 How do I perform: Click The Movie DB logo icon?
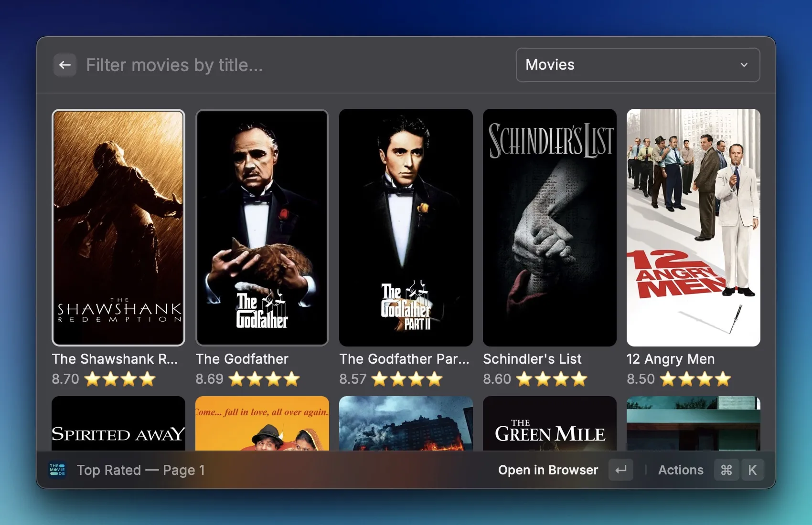point(57,470)
